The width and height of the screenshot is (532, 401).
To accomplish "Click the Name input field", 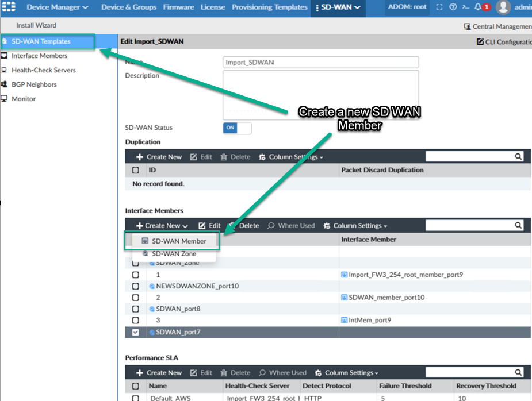I will tap(320, 62).
